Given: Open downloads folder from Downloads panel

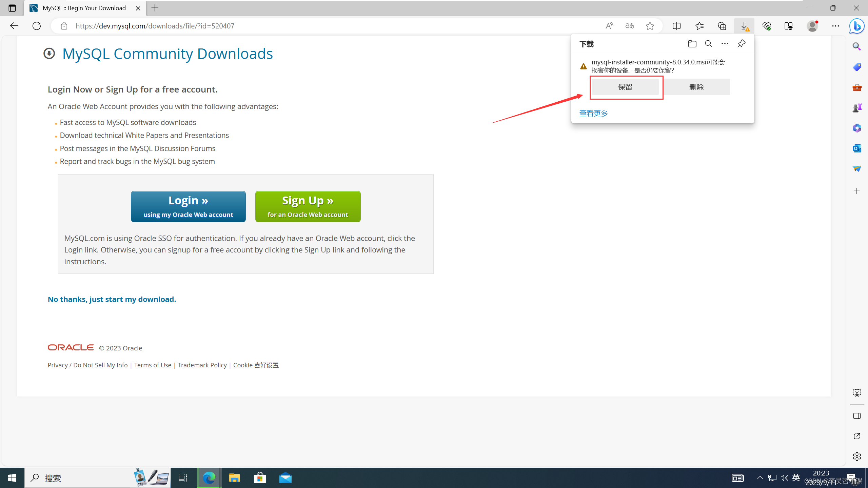Looking at the screenshot, I should [692, 44].
